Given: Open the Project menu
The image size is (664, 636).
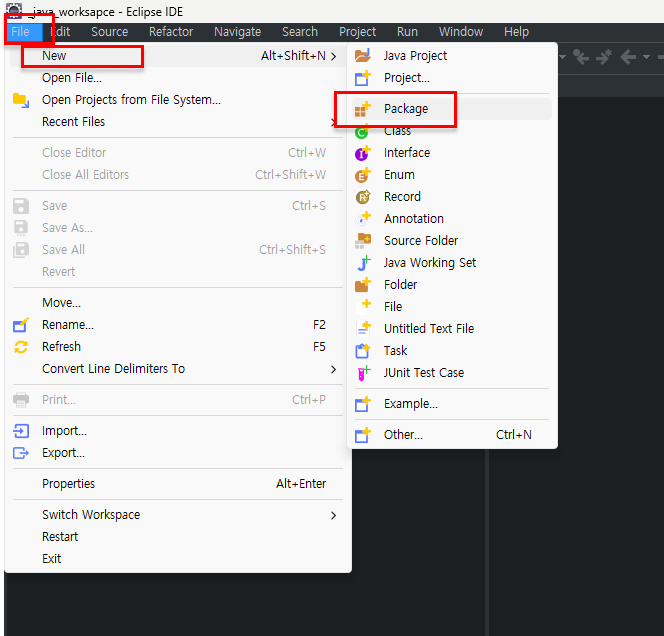Looking at the screenshot, I should [x=357, y=32].
